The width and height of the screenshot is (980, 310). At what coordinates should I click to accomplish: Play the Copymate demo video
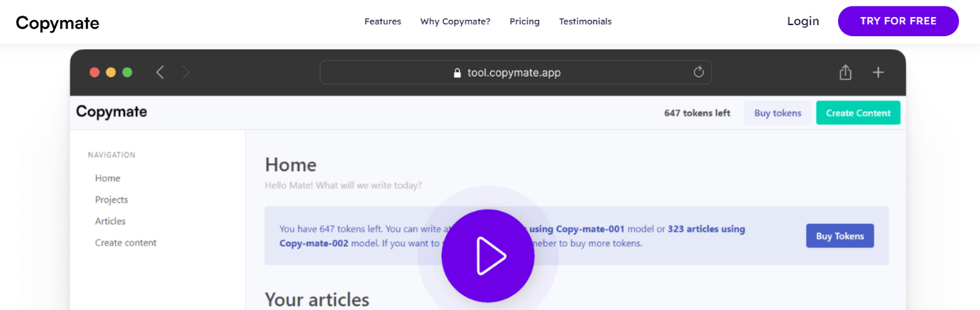488,255
